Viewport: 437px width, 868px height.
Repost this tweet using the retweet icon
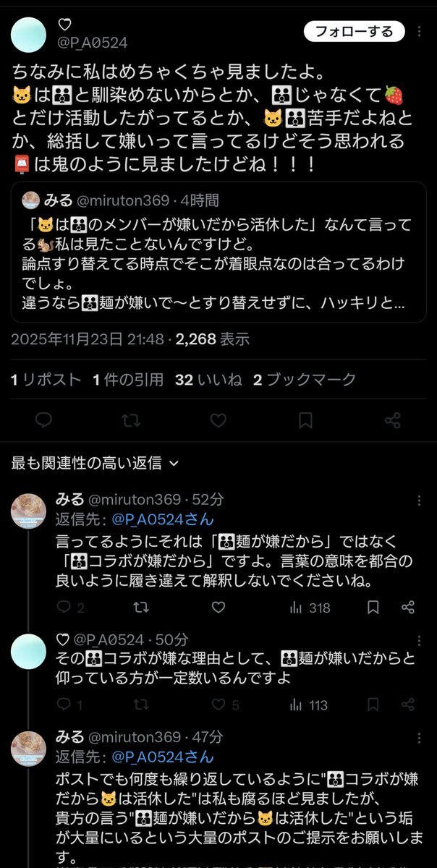click(131, 420)
